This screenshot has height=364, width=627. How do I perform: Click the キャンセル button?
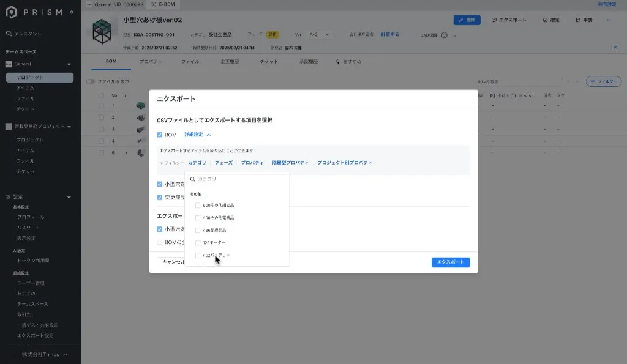173,262
